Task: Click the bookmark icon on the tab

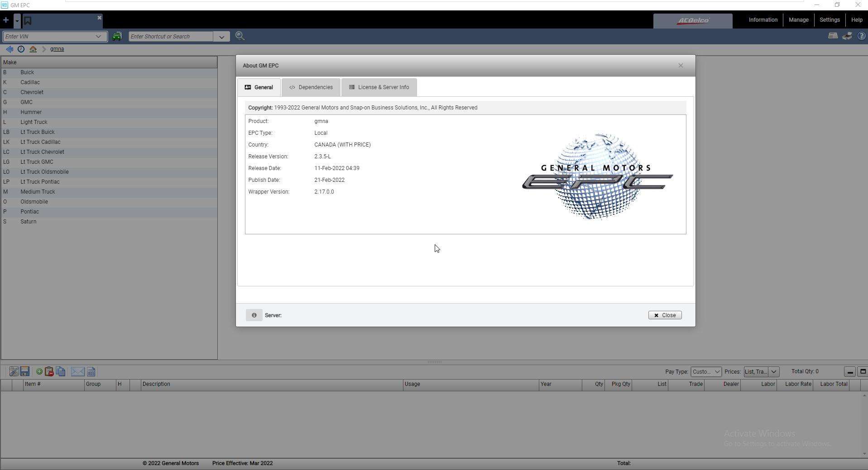Action: (x=28, y=20)
